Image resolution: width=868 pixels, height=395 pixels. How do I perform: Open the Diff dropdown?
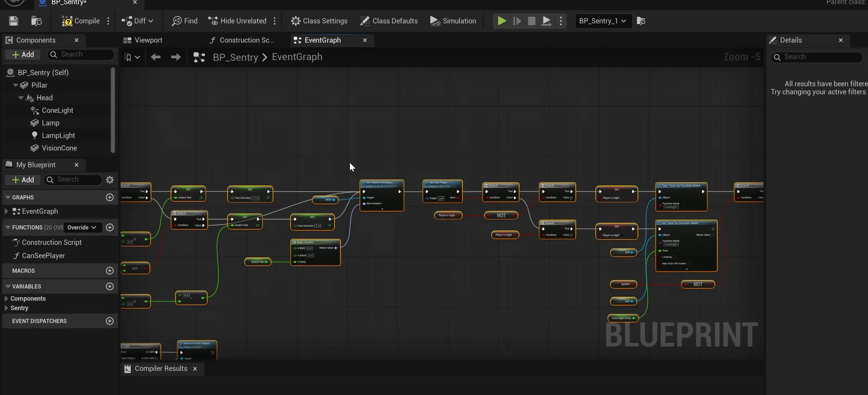click(x=137, y=21)
